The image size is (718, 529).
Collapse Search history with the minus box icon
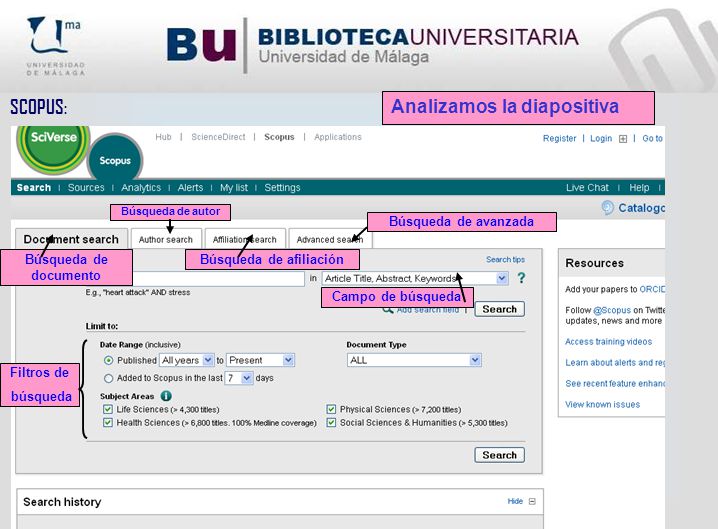532,501
